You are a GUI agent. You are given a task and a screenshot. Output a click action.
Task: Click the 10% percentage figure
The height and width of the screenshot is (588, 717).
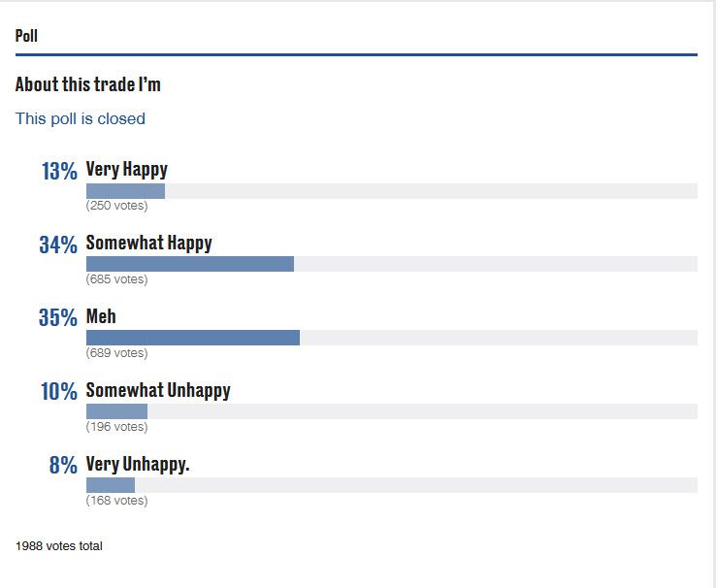pos(58,392)
